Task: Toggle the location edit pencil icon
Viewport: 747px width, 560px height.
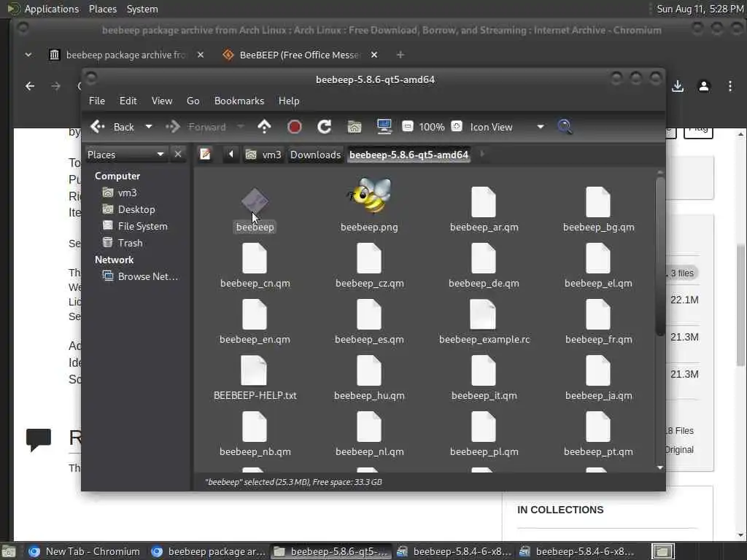Action: point(205,155)
